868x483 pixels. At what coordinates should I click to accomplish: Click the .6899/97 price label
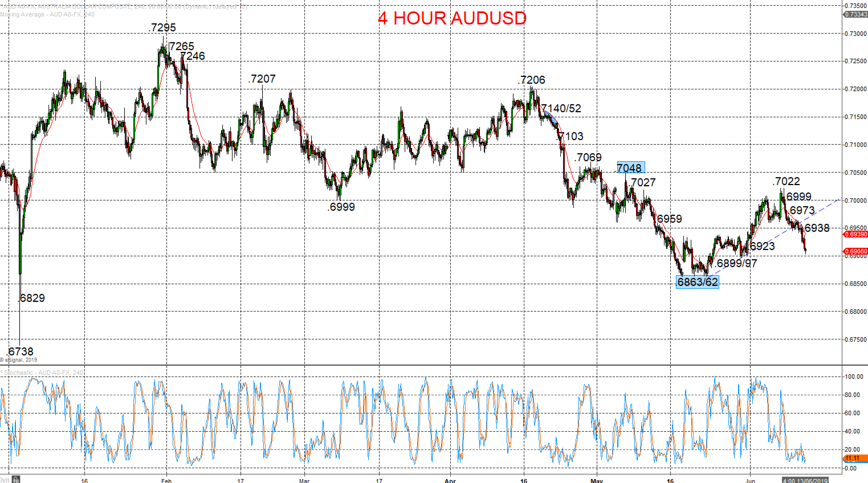pos(735,263)
